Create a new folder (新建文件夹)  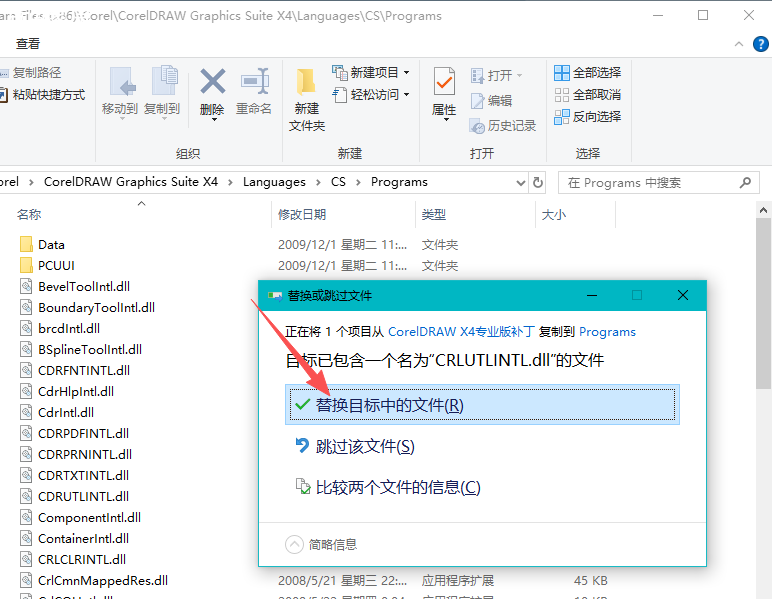(307, 100)
